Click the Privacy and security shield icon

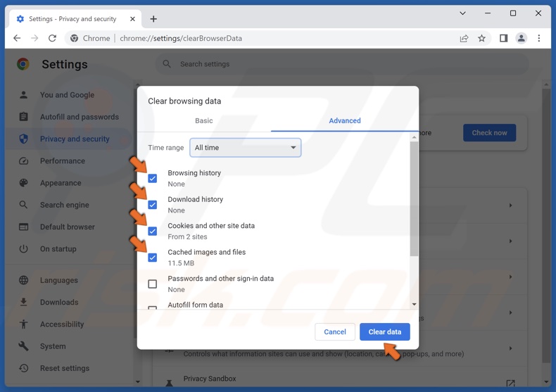pos(23,139)
